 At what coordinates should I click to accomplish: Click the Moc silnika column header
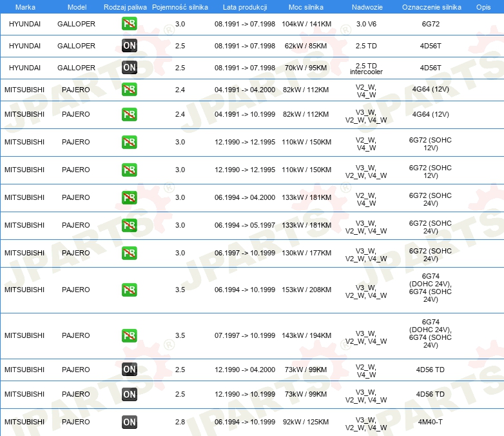(306, 7)
